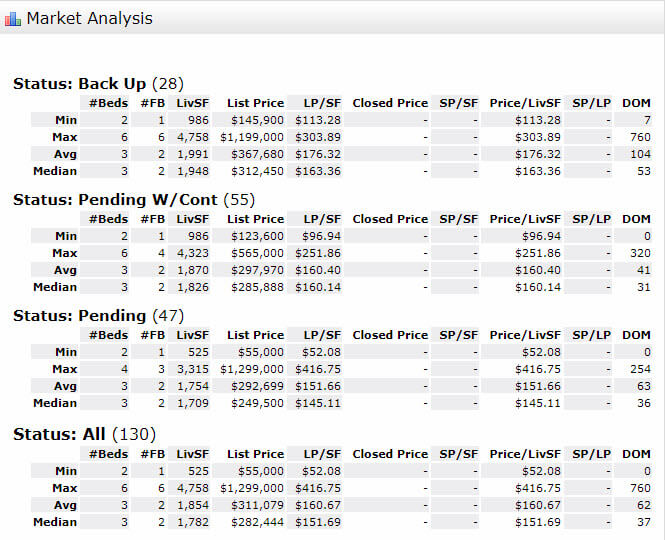
Task: Select the $249,500 median list price cell
Action: 258,403
